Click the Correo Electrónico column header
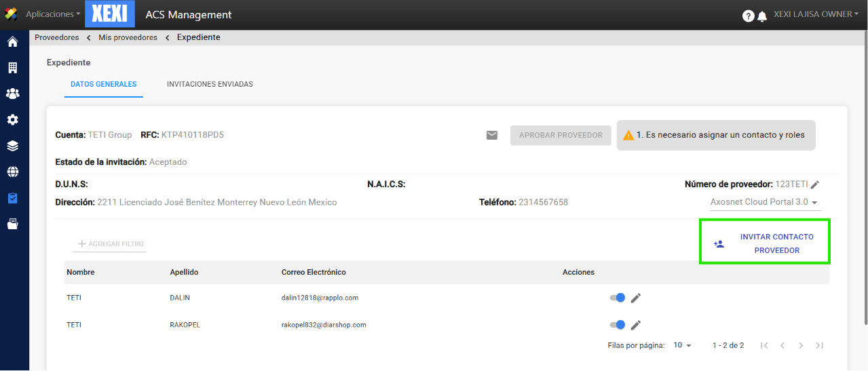The image size is (868, 371). click(x=314, y=272)
